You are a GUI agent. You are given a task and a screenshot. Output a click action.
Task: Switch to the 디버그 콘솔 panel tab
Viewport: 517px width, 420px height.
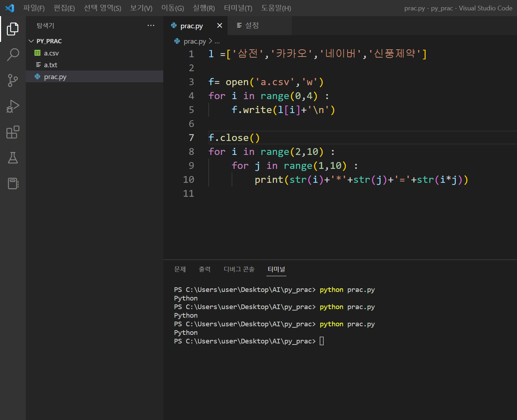[x=239, y=269]
